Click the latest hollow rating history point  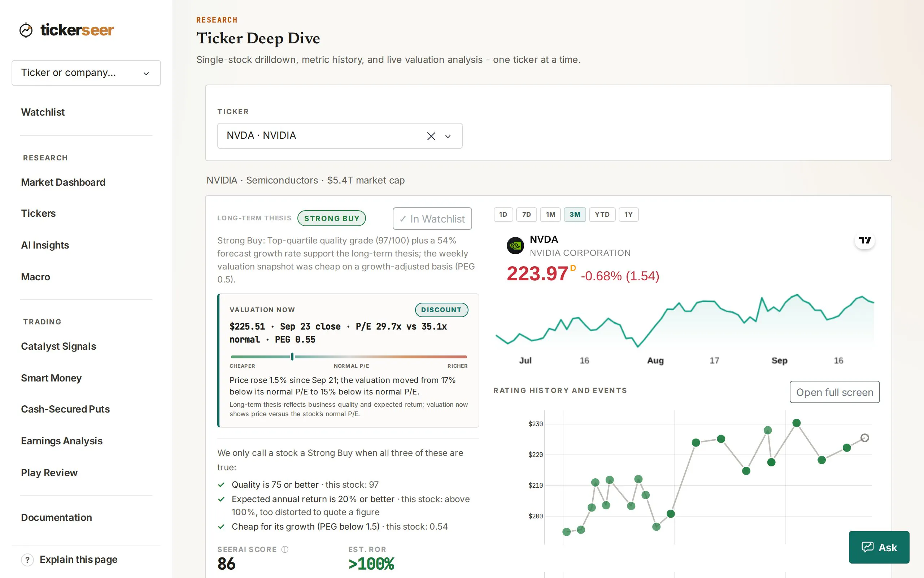pos(865,438)
